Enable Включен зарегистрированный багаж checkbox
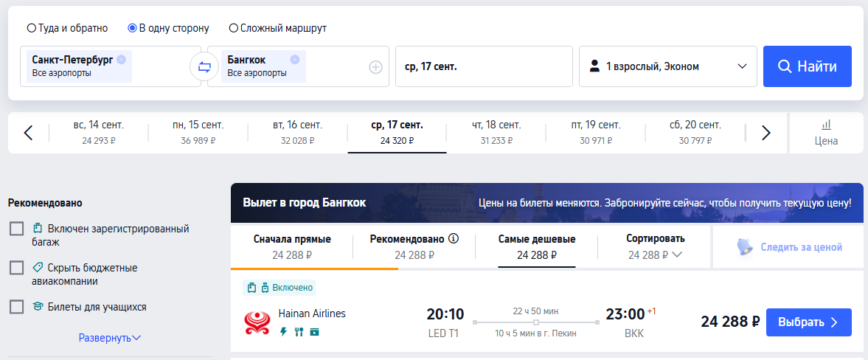The image size is (868, 360). (x=17, y=229)
